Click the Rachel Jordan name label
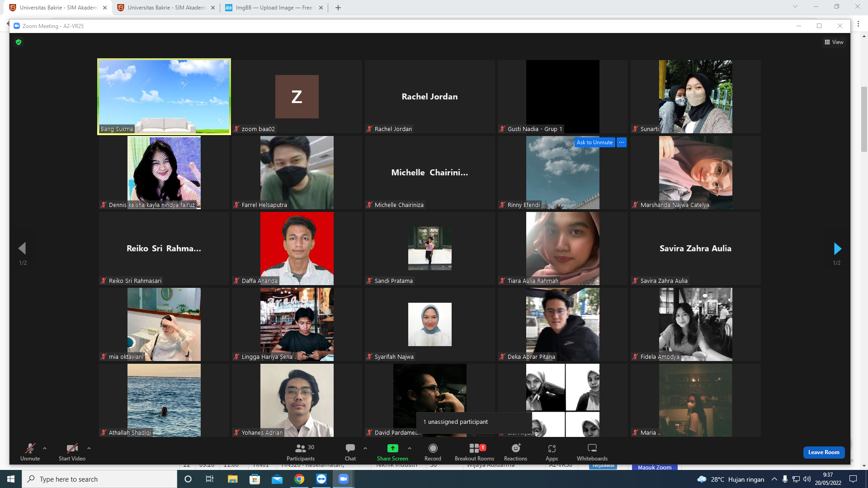Image resolution: width=868 pixels, height=488 pixels. pos(393,129)
